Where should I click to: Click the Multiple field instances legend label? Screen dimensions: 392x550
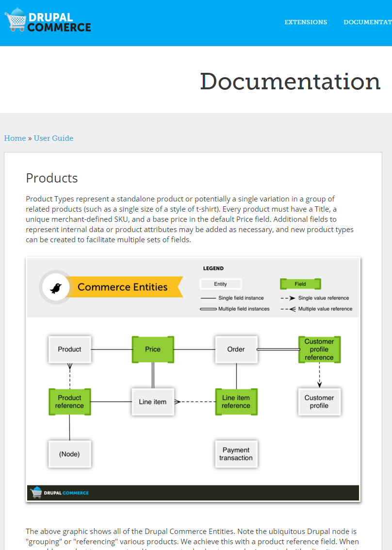click(x=244, y=309)
